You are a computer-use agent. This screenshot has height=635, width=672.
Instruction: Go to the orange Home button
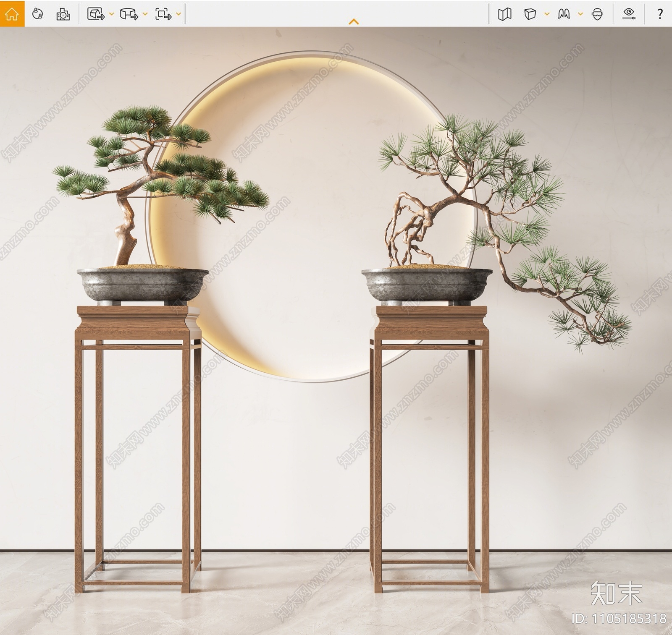point(12,14)
